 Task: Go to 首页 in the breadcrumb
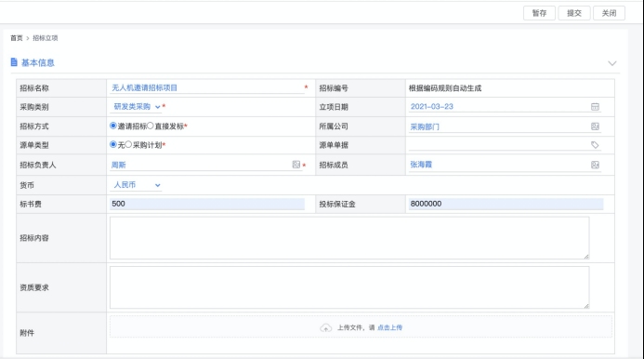point(17,38)
